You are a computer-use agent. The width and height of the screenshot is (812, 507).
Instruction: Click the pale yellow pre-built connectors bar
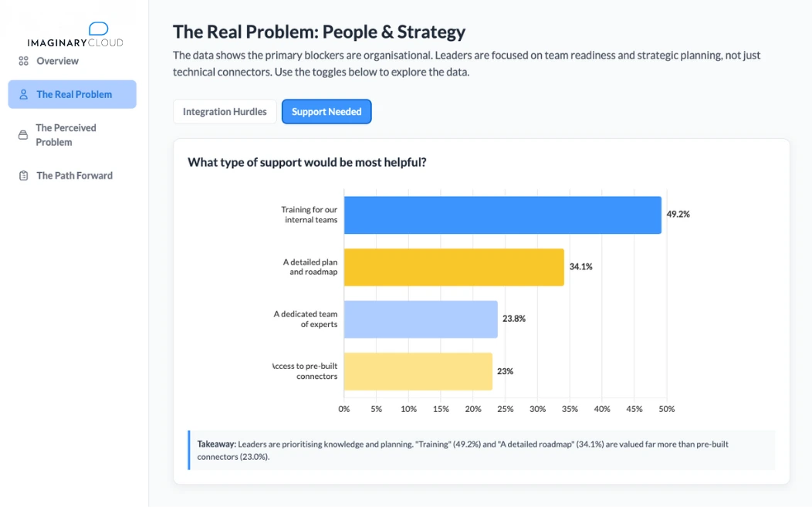click(x=417, y=371)
